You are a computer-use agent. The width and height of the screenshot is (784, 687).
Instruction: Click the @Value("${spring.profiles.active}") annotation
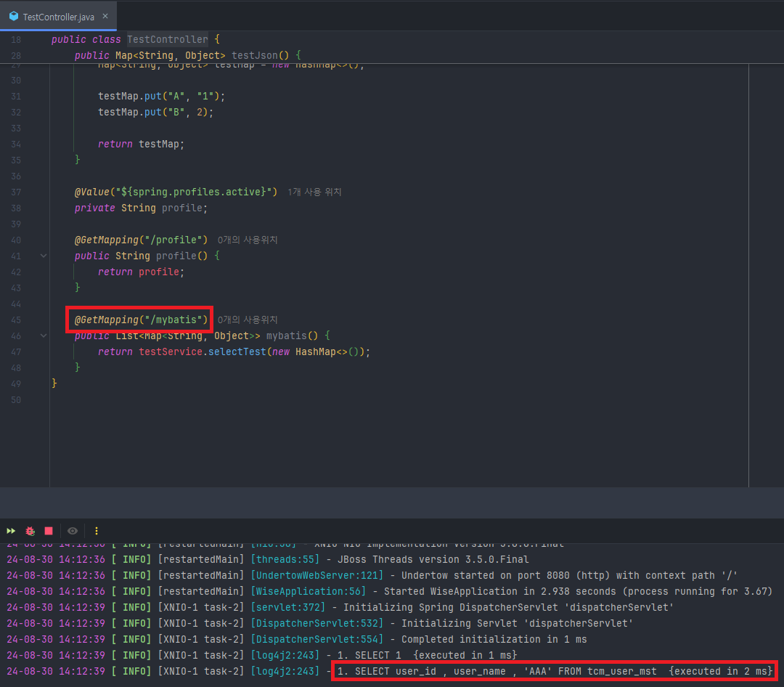176,192
